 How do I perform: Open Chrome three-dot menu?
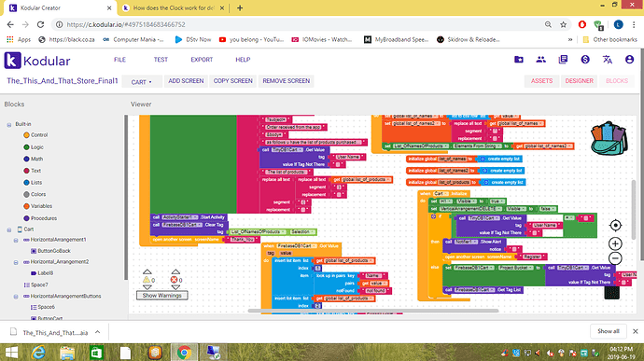(x=634, y=24)
